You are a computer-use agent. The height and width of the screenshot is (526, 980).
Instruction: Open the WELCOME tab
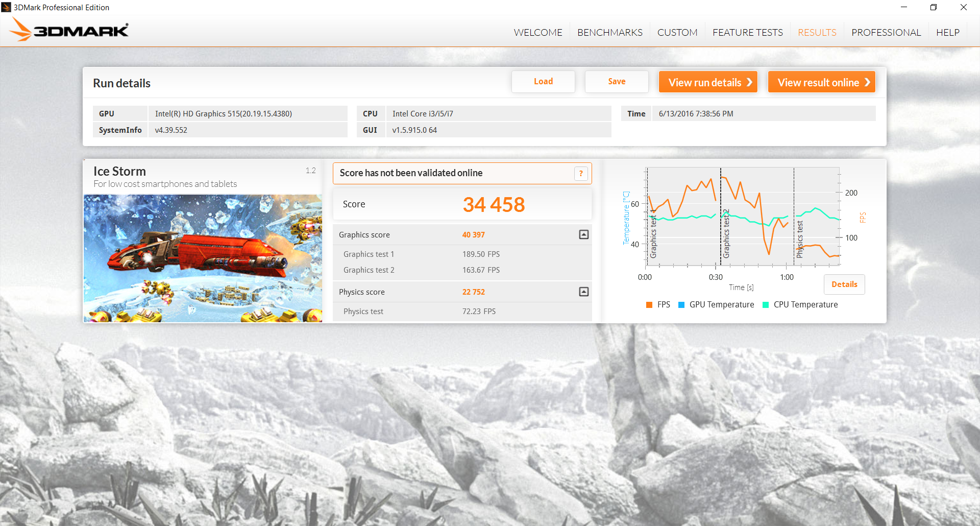coord(538,32)
